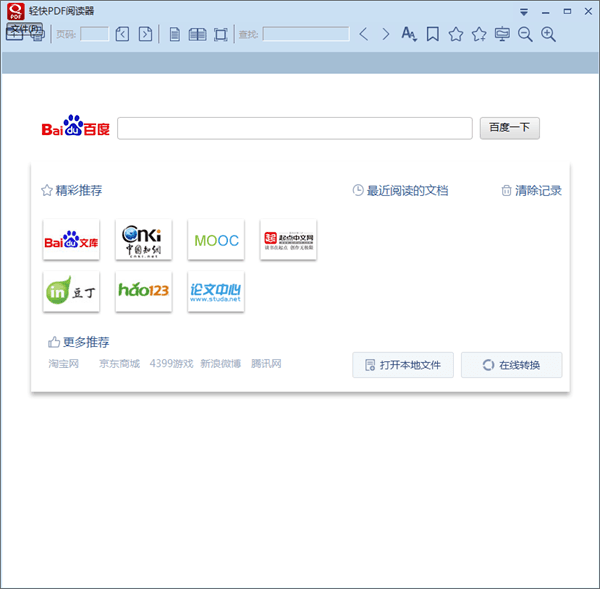Click the 更多推荐 label

point(86,342)
